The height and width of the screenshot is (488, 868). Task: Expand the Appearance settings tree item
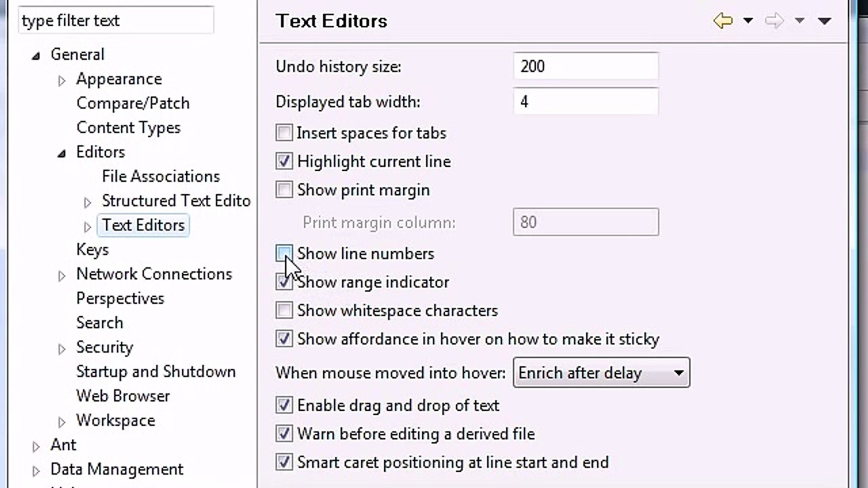(x=62, y=79)
